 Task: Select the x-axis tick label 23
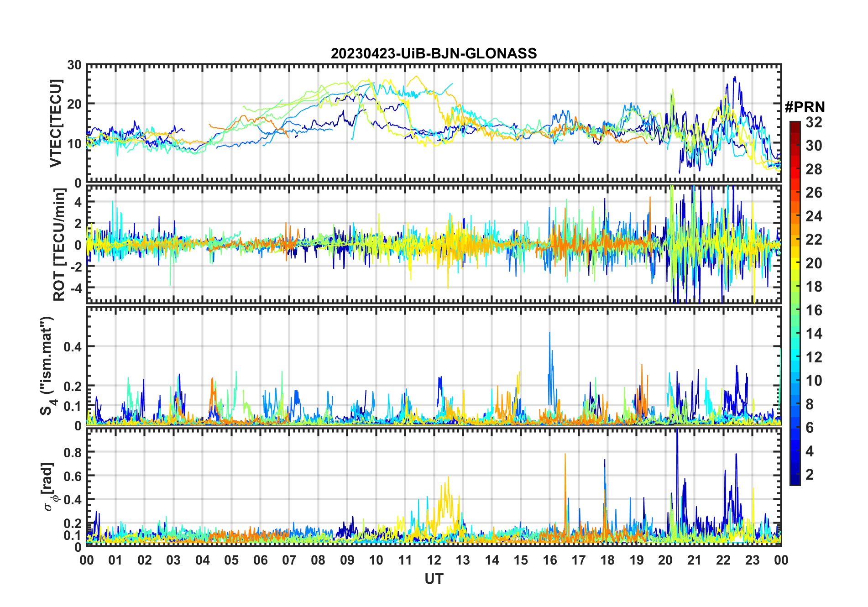tap(752, 560)
